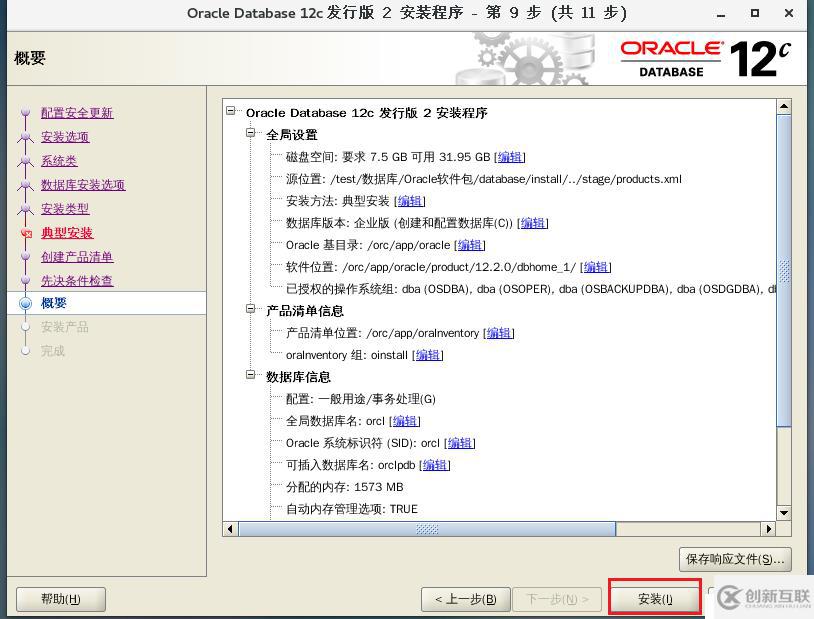Click the 安装类型 step marker icon
Screen dimensions: 814x619
click(25, 209)
